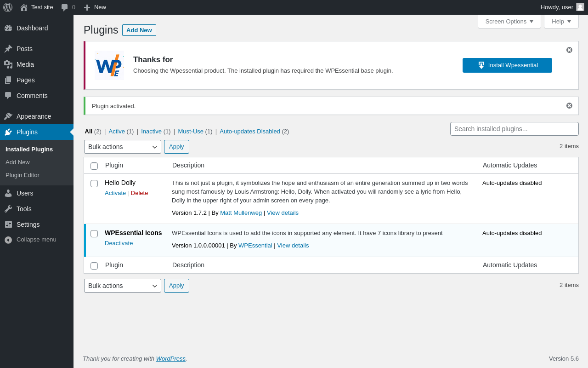This screenshot has width=588, height=368.
Task: Open the Plugin Editor submenu item
Action: pyautogui.click(x=23, y=175)
